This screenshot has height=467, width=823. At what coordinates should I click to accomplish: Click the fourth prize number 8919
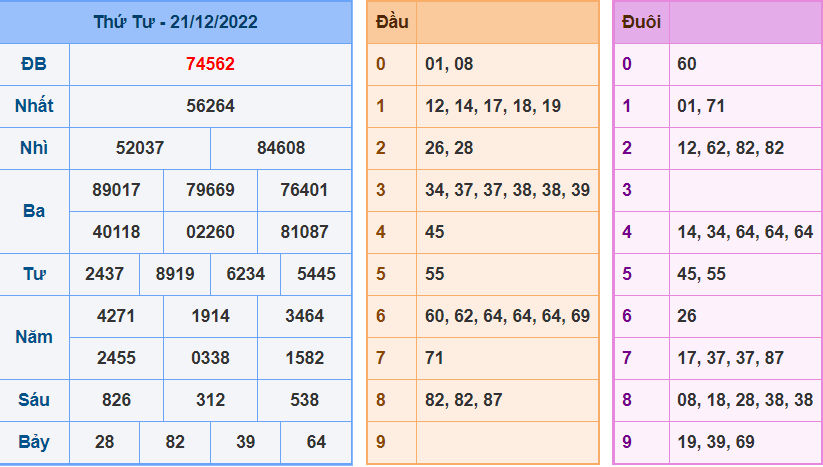tap(175, 274)
